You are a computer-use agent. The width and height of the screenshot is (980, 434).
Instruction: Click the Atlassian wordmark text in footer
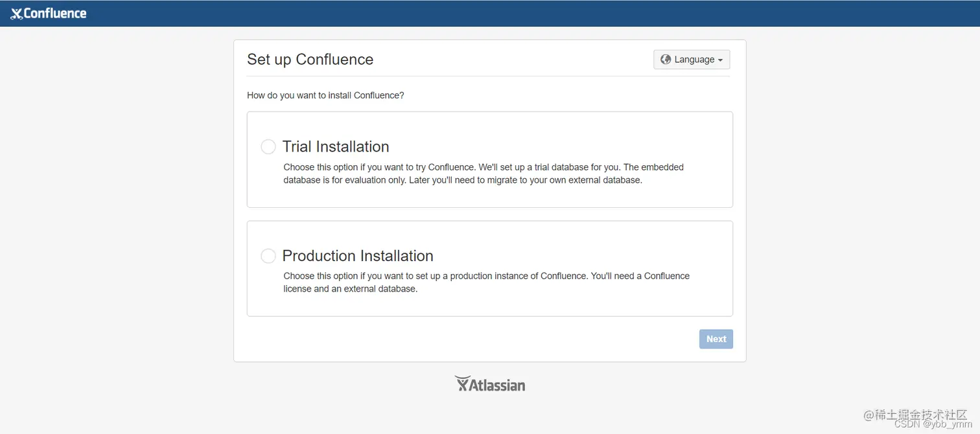497,385
